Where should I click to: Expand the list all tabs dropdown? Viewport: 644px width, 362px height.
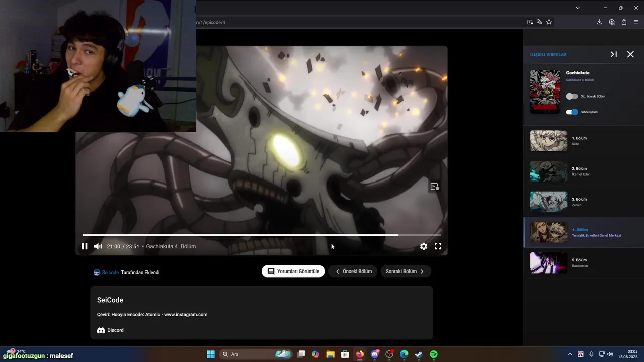pyautogui.click(x=577, y=8)
